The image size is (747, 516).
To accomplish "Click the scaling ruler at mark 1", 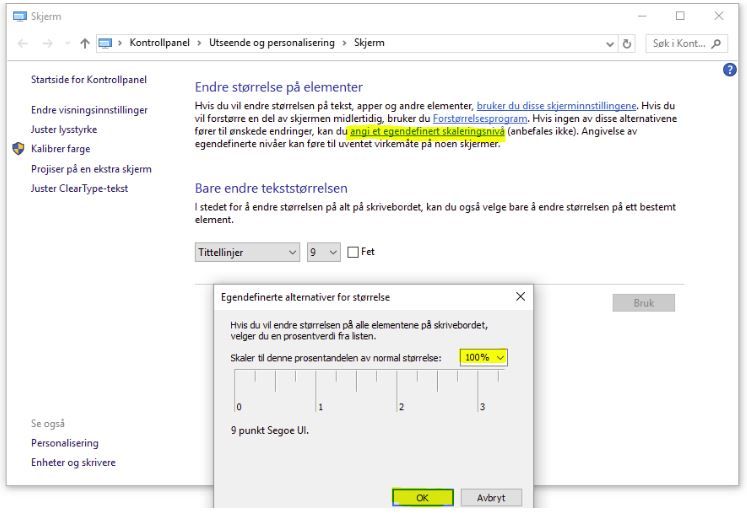I will [316, 391].
